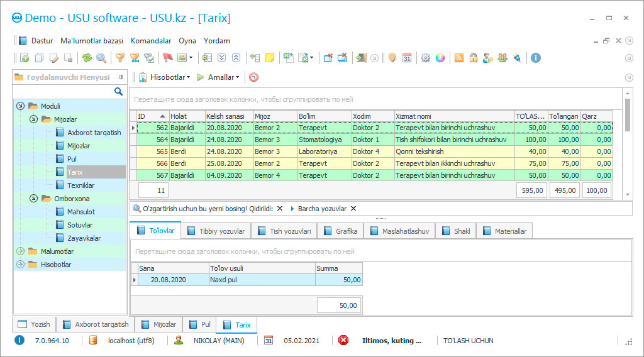Remove the Qidirildi filter with its X
This screenshot has width=644, height=357.
coord(280,209)
